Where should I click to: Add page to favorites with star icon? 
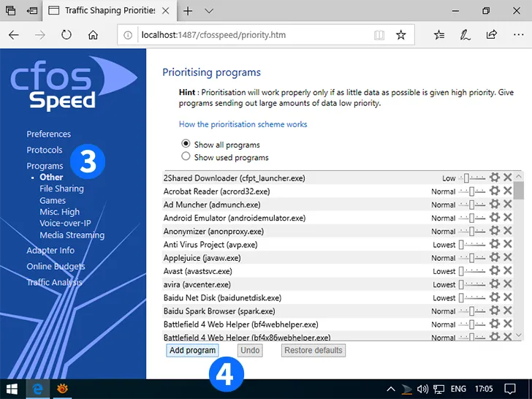click(x=400, y=34)
